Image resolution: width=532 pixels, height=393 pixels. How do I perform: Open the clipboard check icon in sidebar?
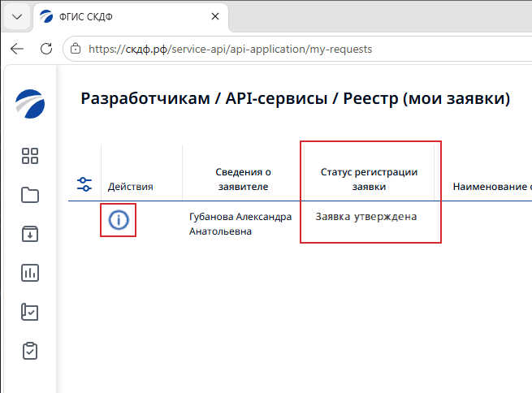pyautogui.click(x=30, y=351)
